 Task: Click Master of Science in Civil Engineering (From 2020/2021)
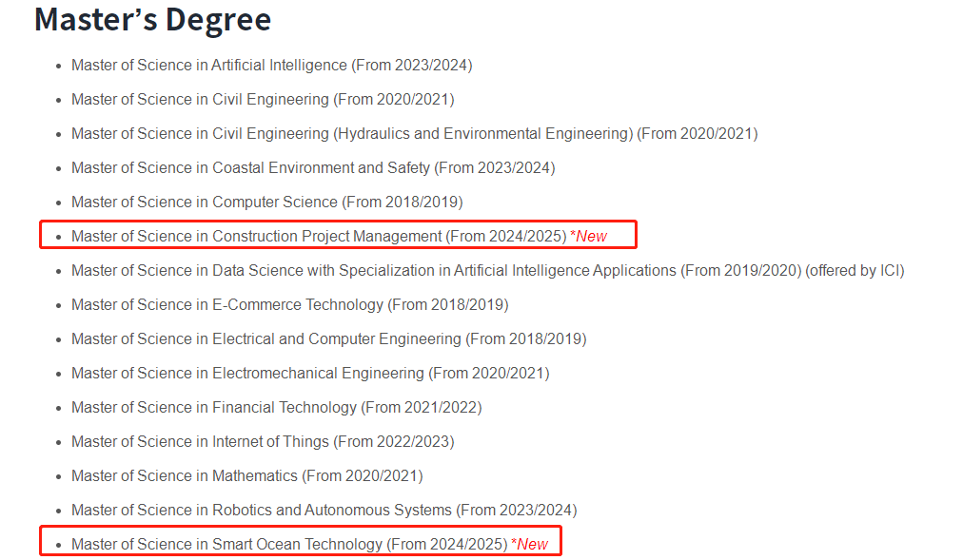click(x=200, y=100)
